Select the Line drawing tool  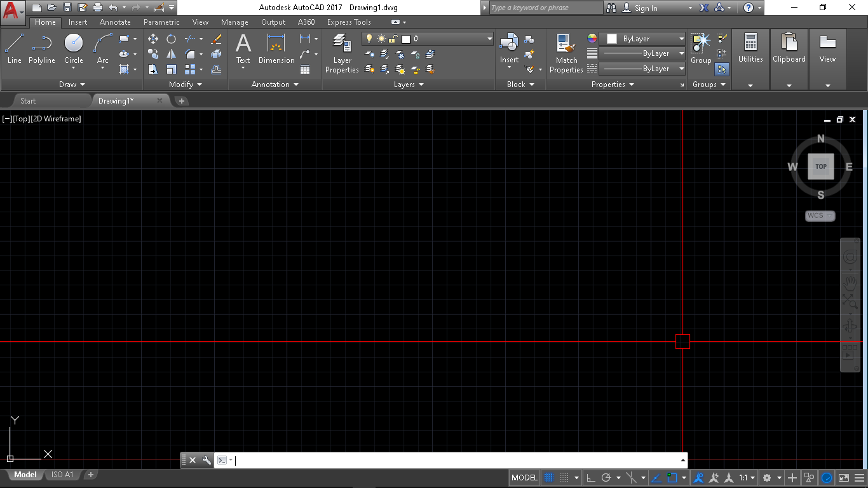14,49
